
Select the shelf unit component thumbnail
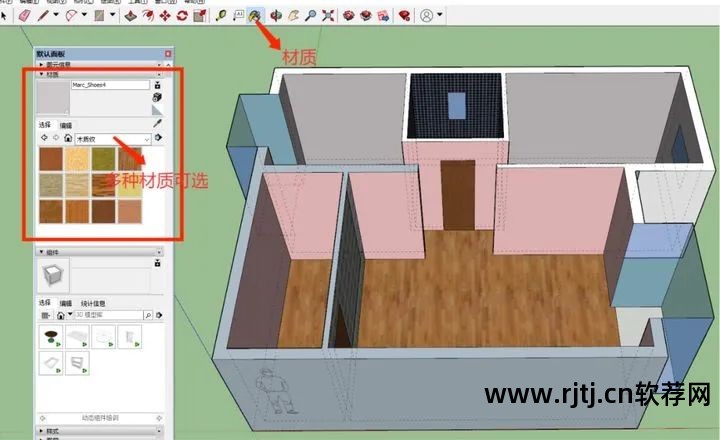click(77, 363)
